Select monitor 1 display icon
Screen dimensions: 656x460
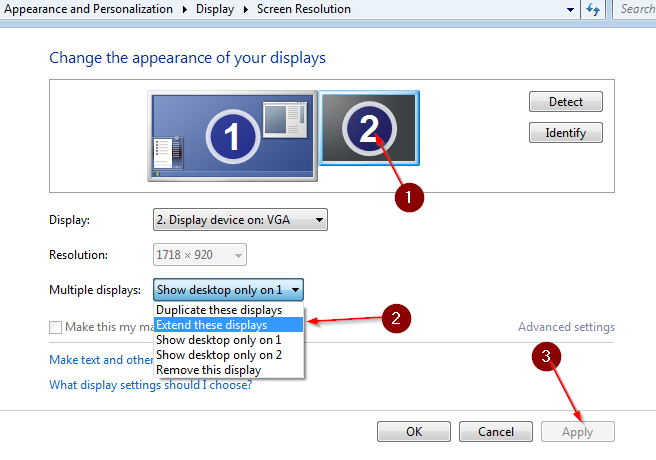click(x=232, y=137)
